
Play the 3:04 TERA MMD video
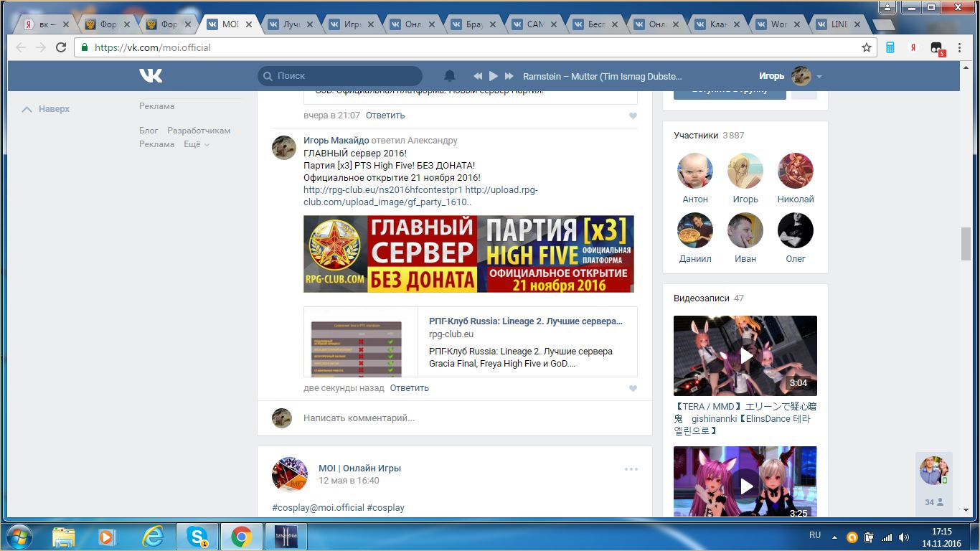tap(745, 355)
